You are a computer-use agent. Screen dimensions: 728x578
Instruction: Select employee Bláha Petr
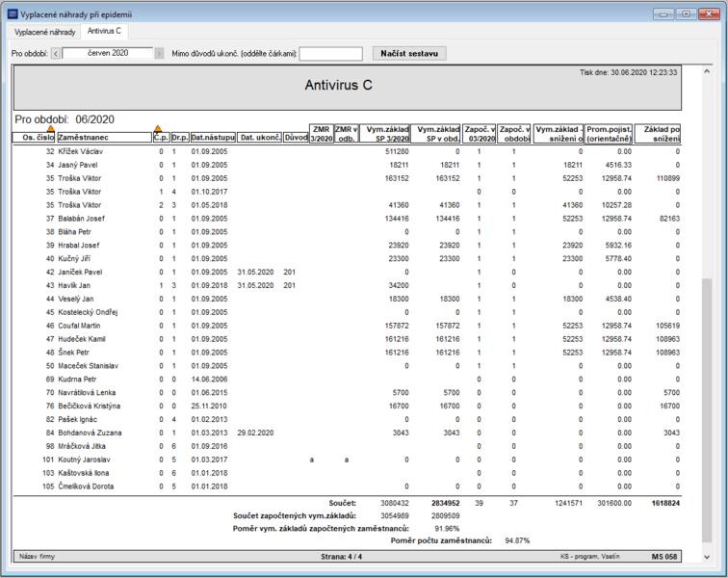pos(75,232)
